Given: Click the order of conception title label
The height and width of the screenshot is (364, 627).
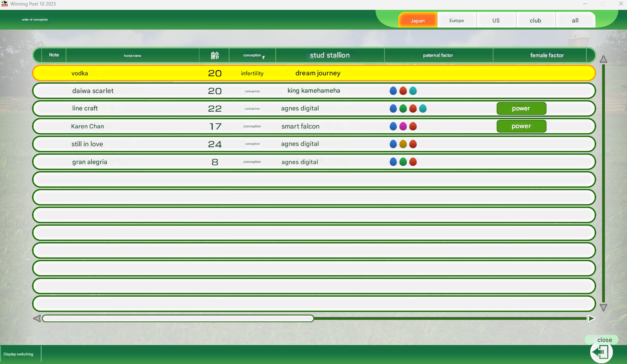Looking at the screenshot, I should coord(35,20).
